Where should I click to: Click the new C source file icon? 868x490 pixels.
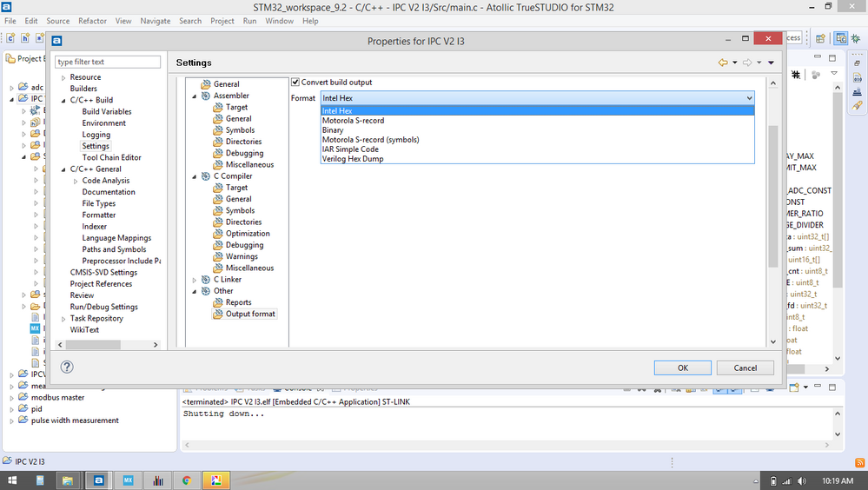pyautogui.click(x=10, y=38)
